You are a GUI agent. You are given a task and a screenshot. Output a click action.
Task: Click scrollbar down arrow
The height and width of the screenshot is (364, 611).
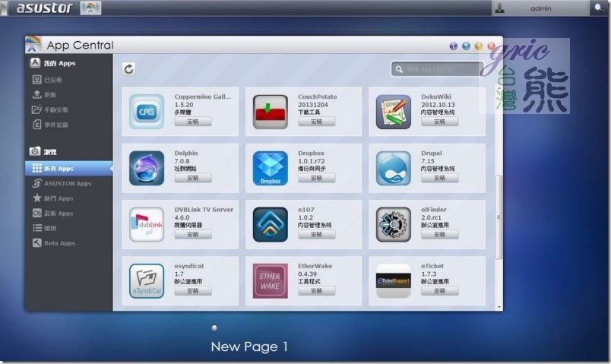tap(499, 308)
